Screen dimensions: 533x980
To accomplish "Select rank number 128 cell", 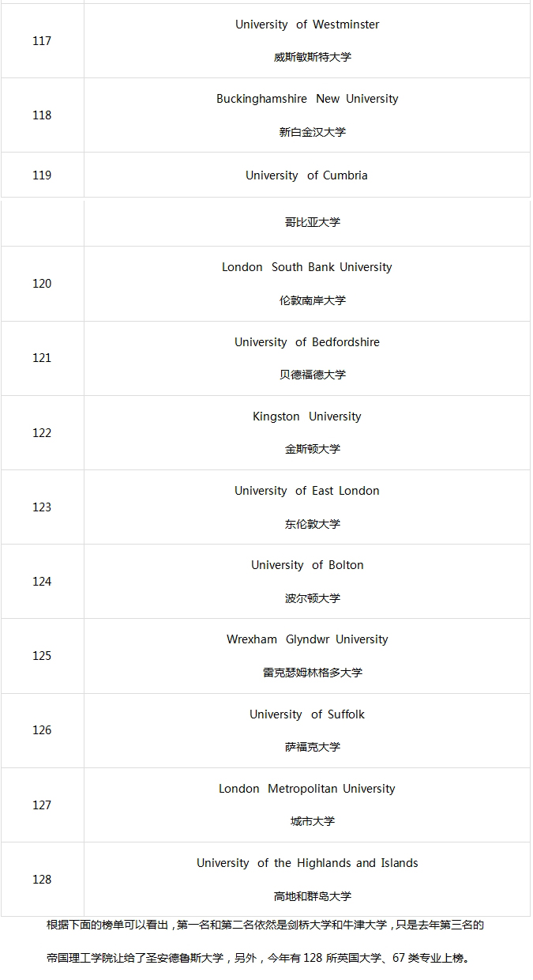I will 42,880.
